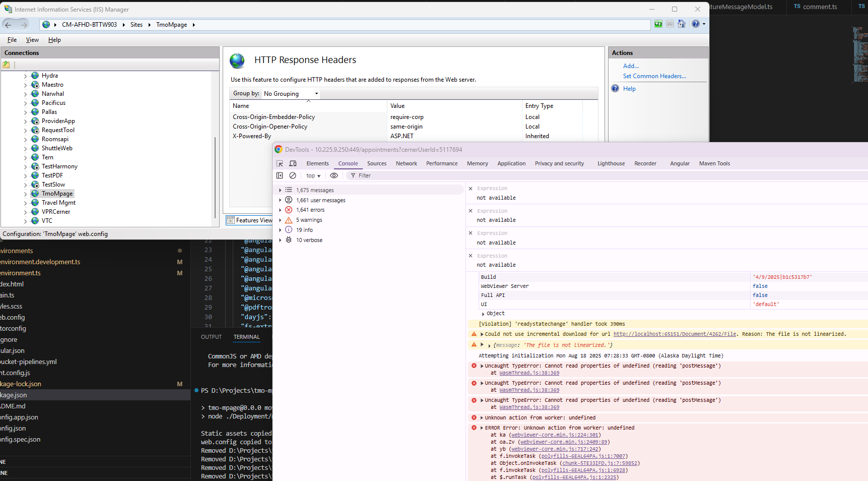Switch to the Network tab in DevTools
The image size is (868, 481).
tap(406, 163)
